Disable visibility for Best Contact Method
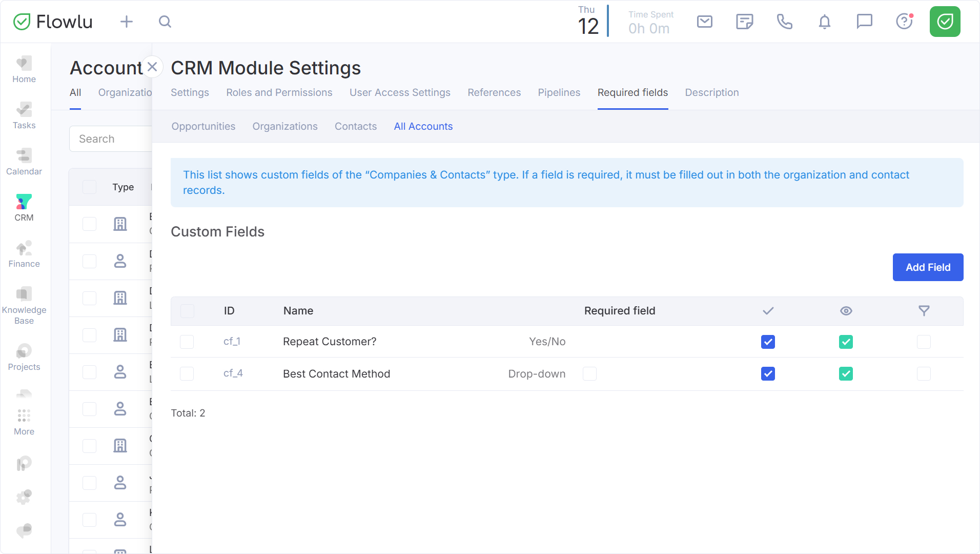Viewport: 980px width, 554px height. 846,374
